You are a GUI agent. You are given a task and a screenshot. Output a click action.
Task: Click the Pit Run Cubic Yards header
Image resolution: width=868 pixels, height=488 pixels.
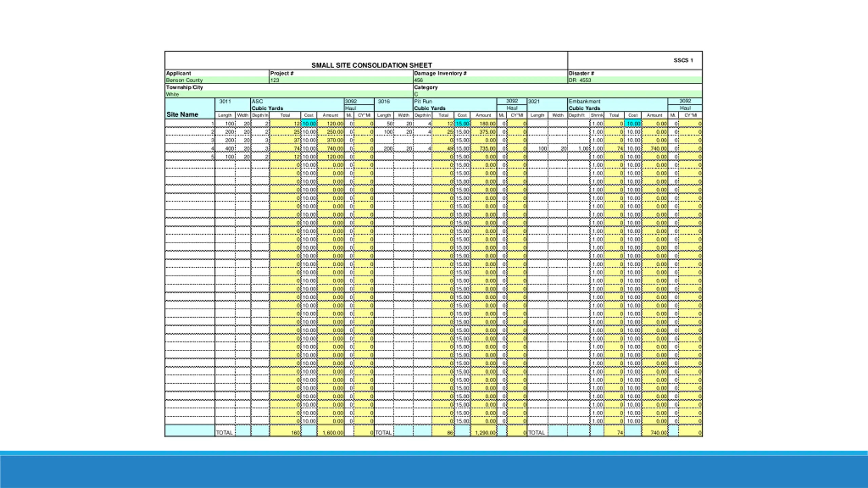point(455,105)
